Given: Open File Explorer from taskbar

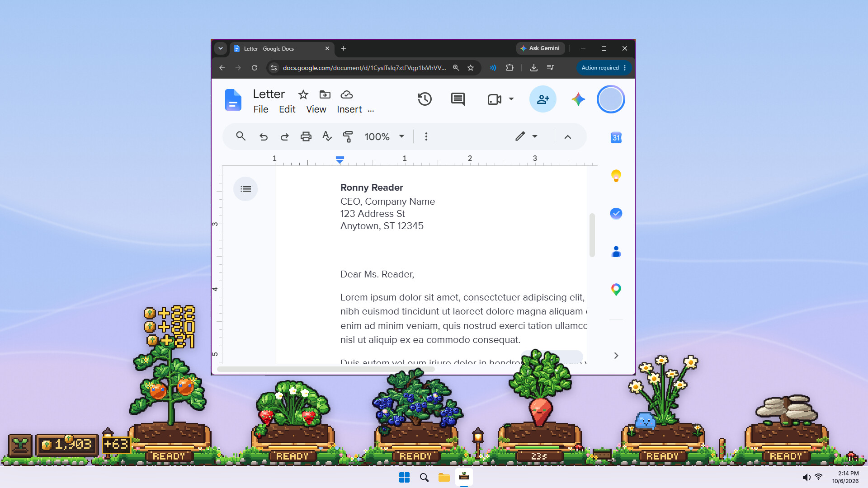Looking at the screenshot, I should coord(444,477).
